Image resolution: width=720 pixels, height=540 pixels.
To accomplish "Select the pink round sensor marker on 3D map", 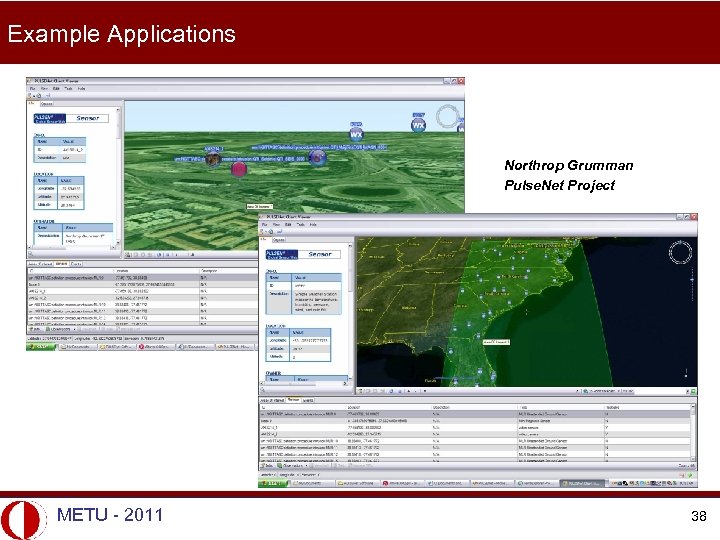I will point(239,169).
